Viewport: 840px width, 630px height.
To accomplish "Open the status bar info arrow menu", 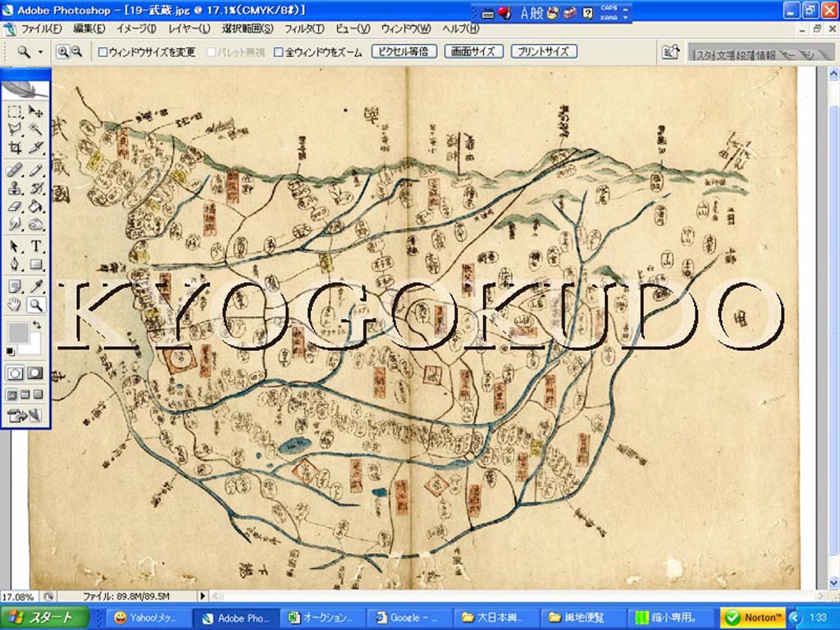I will 203,596.
